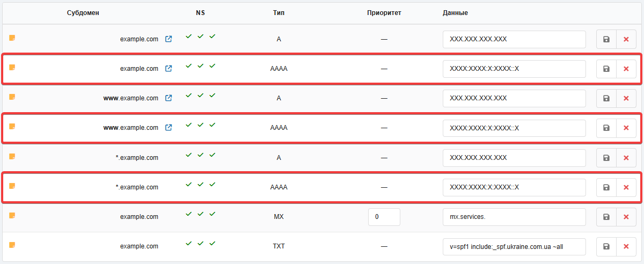Delete the www.example.com AAAA record

click(626, 128)
